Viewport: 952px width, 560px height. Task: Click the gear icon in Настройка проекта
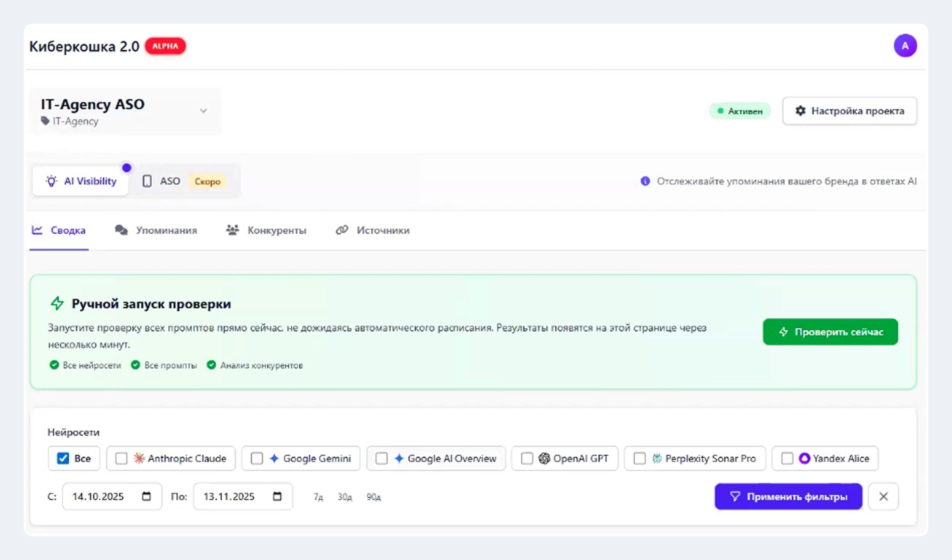click(800, 111)
